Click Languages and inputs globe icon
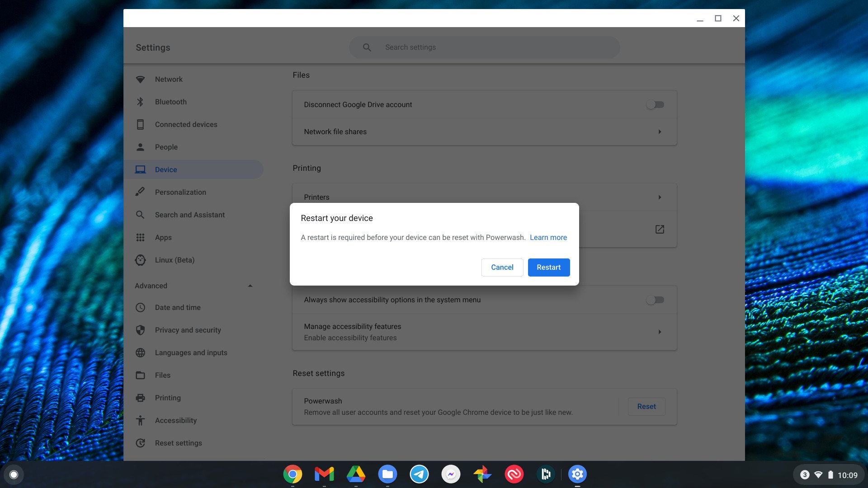This screenshot has height=488, width=868. [x=140, y=352]
